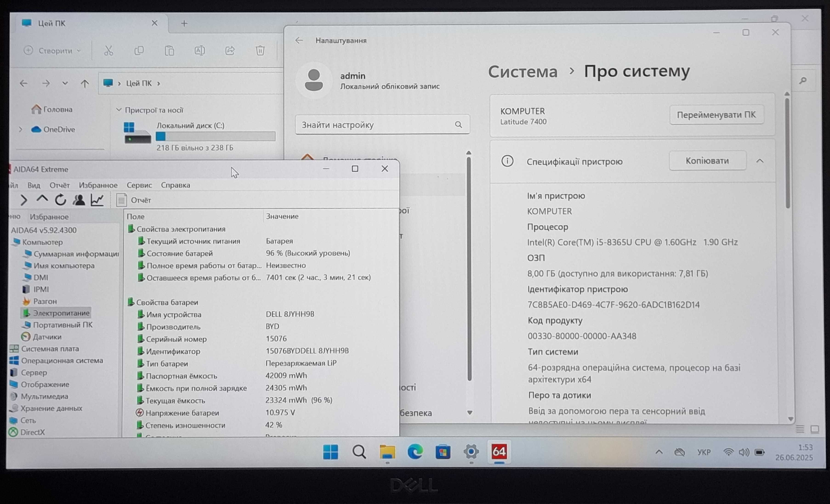Image resolution: width=830 pixels, height=504 pixels.
Task: Click the Copy icon in File Explorer toolbar
Action: [x=139, y=51]
